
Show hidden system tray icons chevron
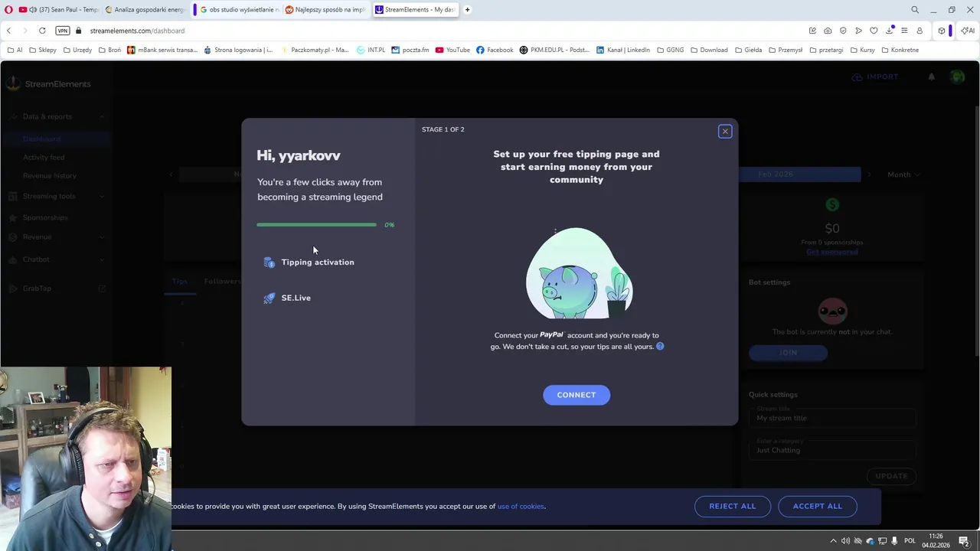tap(834, 541)
